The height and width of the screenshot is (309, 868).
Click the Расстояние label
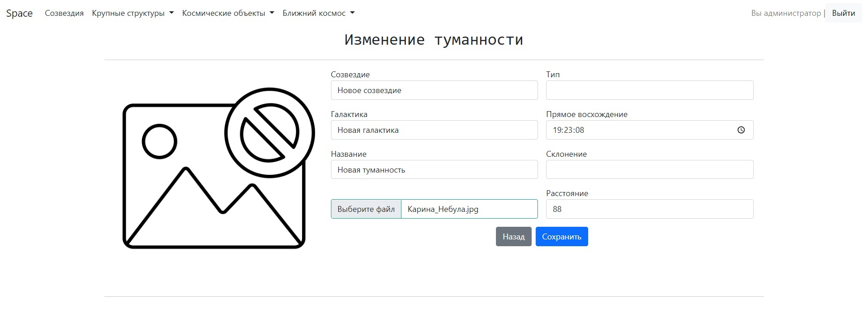567,193
